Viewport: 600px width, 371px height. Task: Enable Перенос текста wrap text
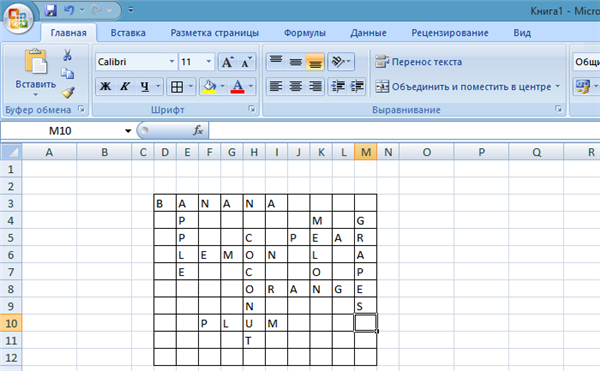(x=418, y=62)
